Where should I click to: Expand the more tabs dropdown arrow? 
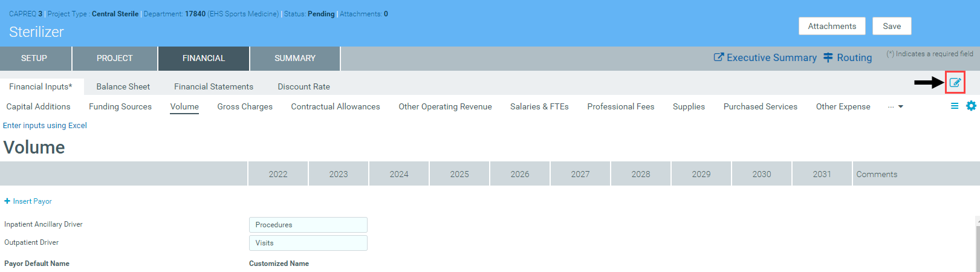tap(901, 107)
